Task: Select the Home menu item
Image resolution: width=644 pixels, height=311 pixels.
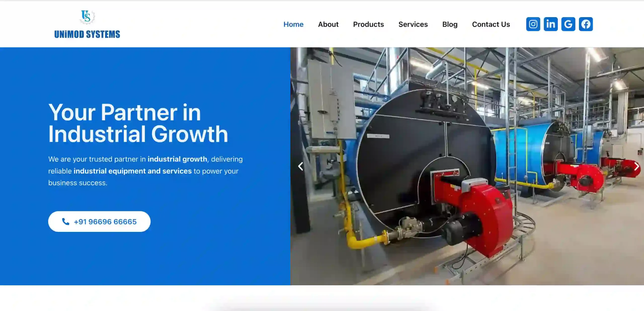Action: [293, 24]
